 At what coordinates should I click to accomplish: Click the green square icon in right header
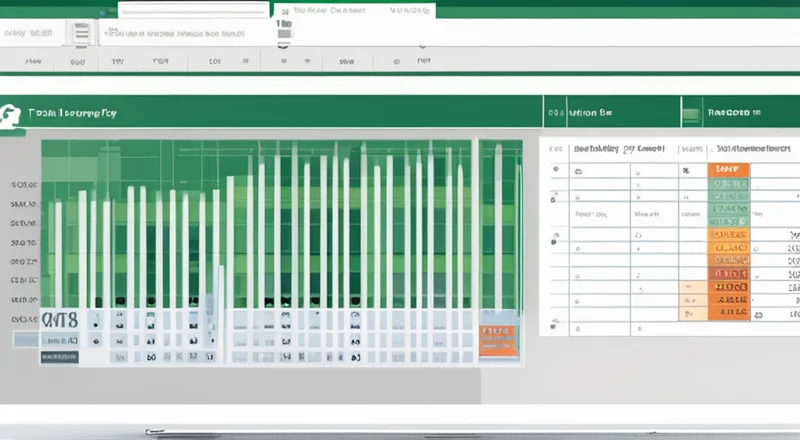(x=692, y=113)
